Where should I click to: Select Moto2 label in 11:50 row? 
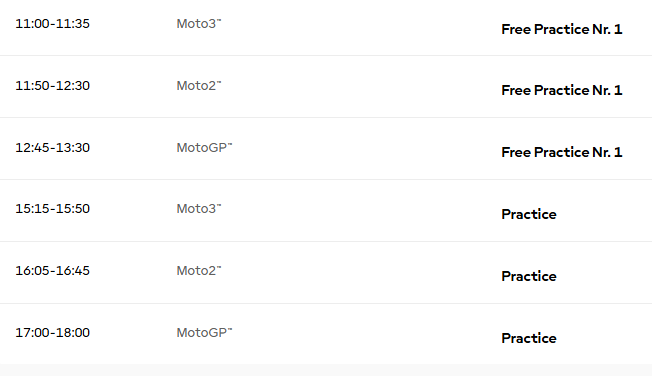(x=199, y=86)
